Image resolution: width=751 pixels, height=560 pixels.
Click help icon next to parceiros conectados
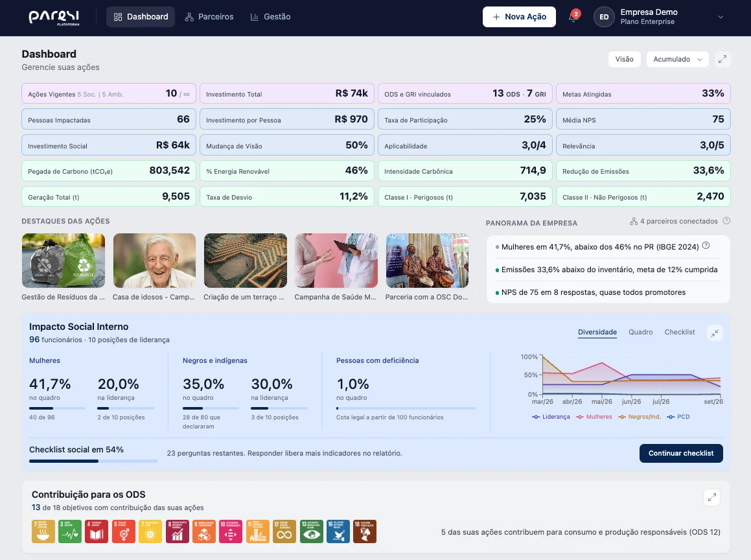click(x=726, y=221)
